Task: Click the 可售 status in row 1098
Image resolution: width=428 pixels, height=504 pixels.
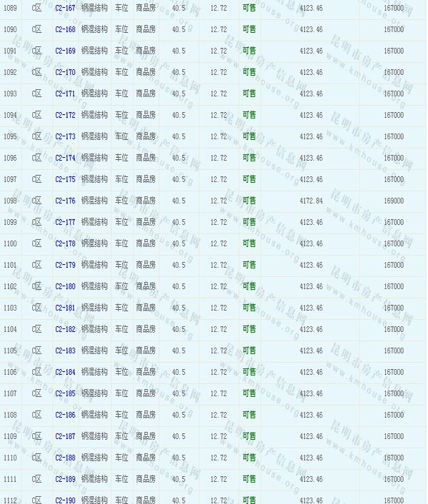Action: coord(249,201)
